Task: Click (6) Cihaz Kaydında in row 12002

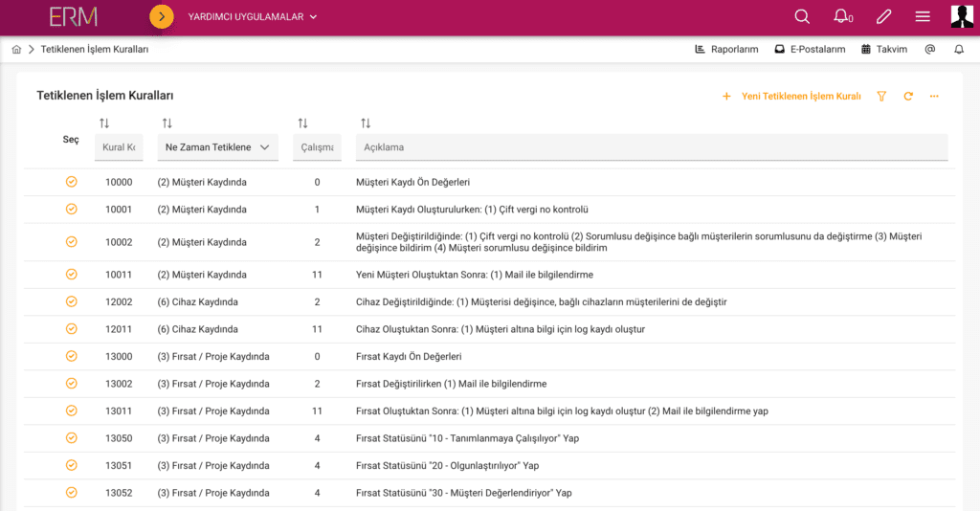Action: click(197, 302)
